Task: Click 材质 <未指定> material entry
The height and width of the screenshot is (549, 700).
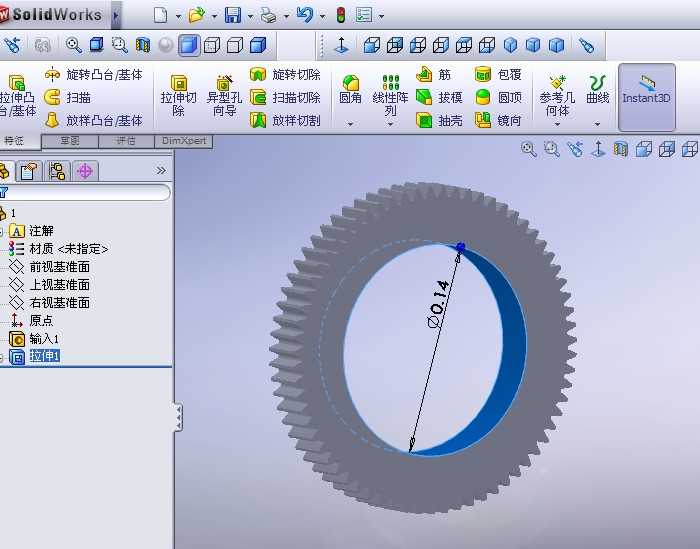Action: (x=67, y=249)
